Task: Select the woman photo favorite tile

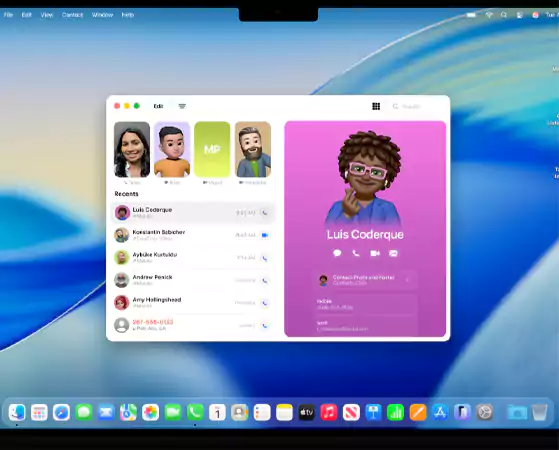Action: (132, 149)
